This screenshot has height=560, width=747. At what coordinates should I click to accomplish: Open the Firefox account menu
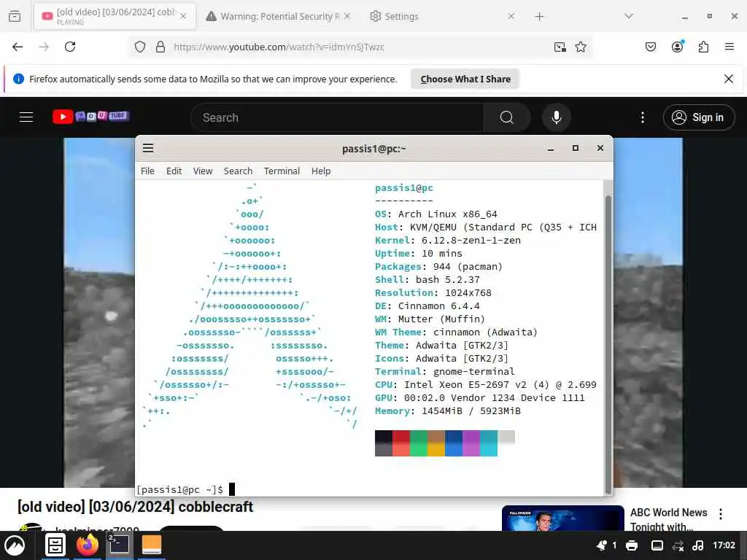[x=678, y=47]
